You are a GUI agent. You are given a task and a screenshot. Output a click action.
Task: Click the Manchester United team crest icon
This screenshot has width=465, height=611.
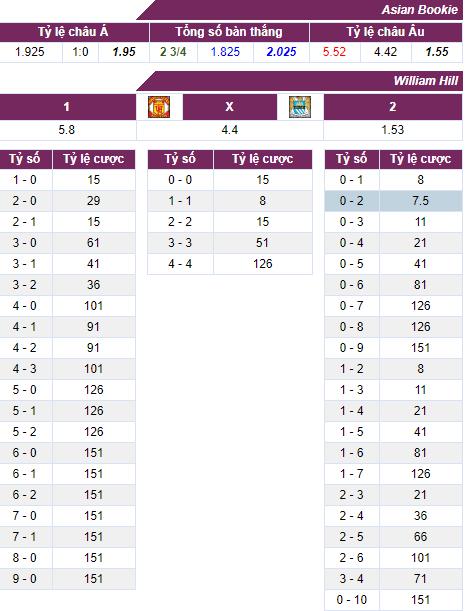pos(159,107)
